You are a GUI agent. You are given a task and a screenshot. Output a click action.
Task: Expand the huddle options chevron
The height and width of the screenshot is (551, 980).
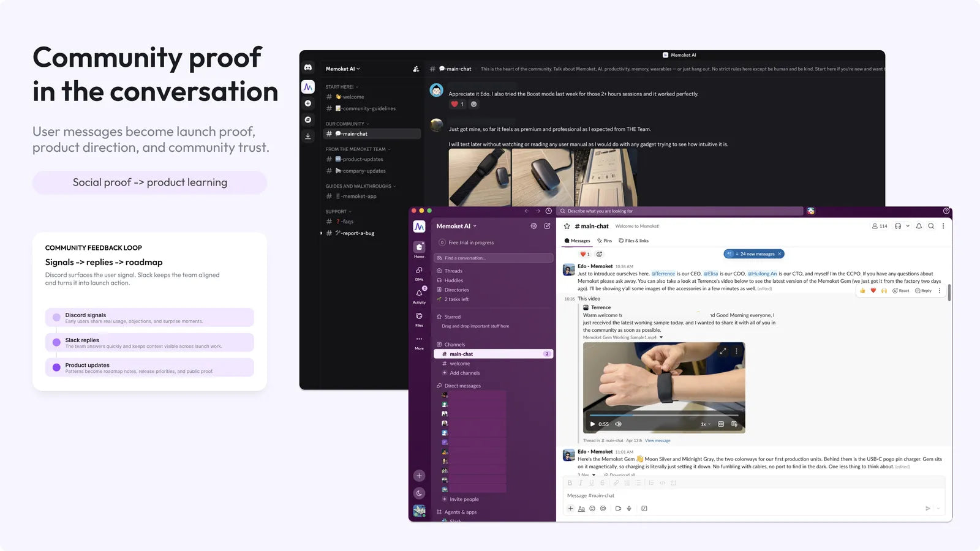click(x=908, y=226)
